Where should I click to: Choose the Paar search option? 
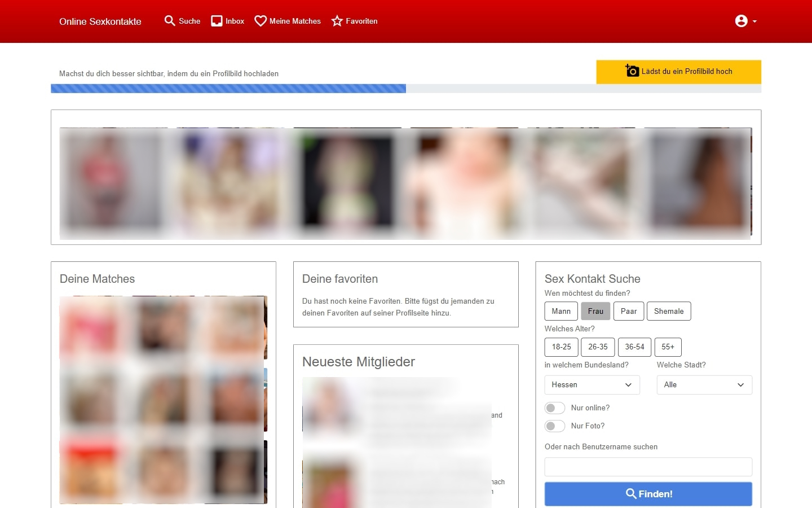pos(628,311)
